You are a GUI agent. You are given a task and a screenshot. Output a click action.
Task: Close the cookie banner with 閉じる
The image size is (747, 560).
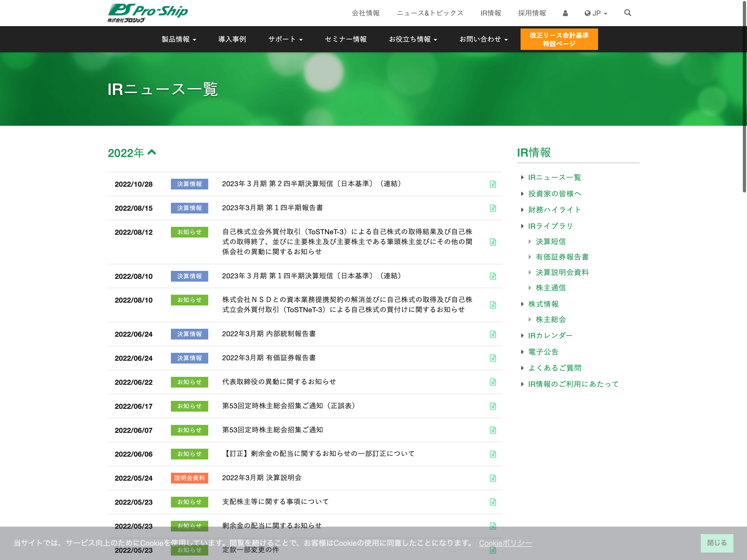click(x=716, y=543)
